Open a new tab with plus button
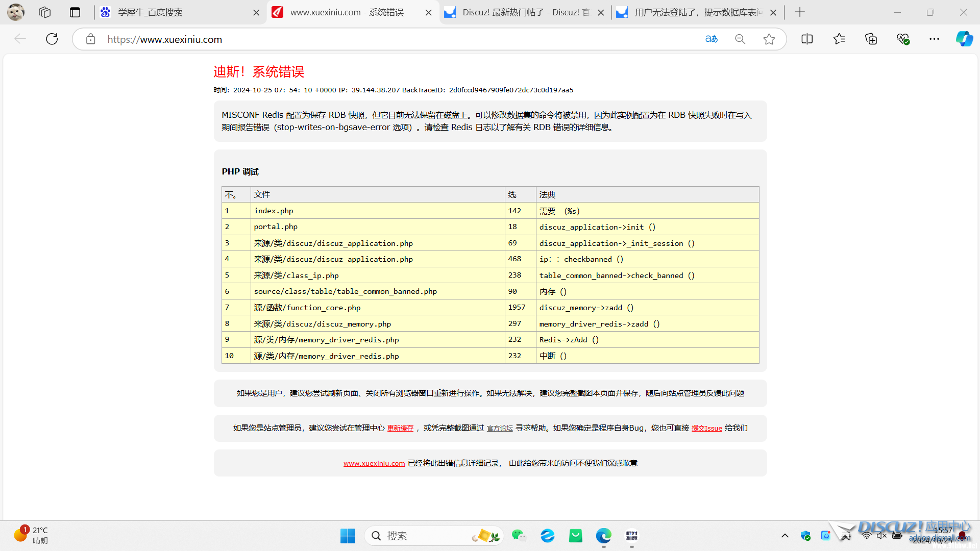Viewport: 980px width, 551px height. [800, 12]
